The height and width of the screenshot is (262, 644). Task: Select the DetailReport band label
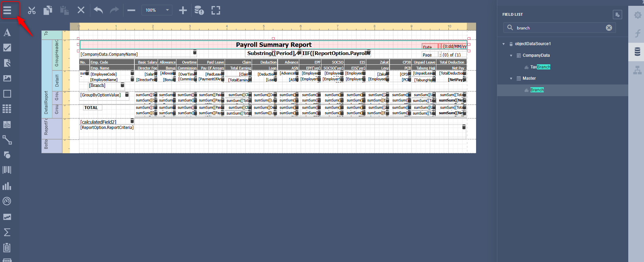[x=47, y=79]
